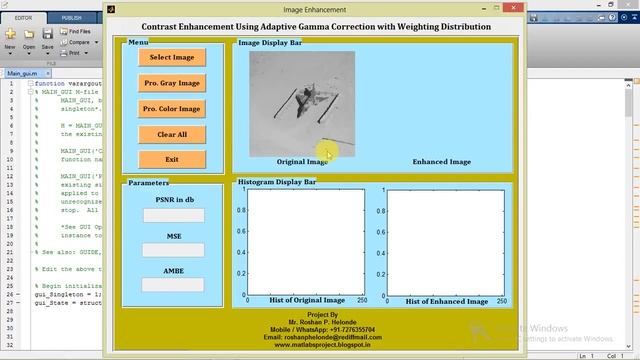This screenshot has height=360, width=640.
Task: Click the editor scrollbar up arrow
Action: coord(629,85)
